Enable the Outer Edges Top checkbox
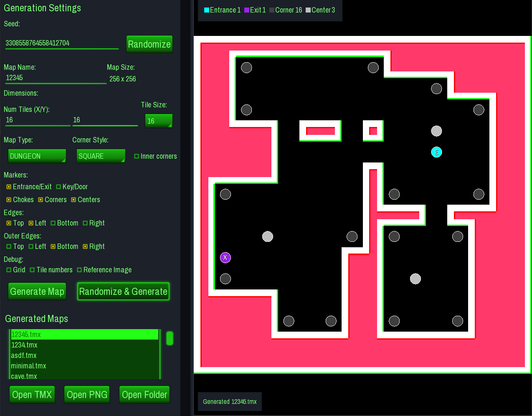Screen dimensions: 532x416 pyautogui.click(x=9, y=246)
